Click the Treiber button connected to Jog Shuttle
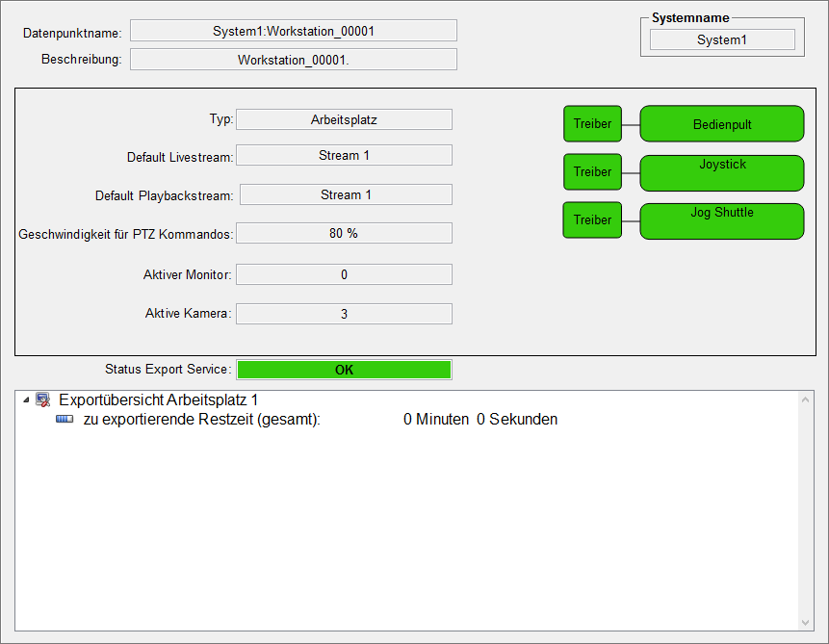 coord(593,219)
